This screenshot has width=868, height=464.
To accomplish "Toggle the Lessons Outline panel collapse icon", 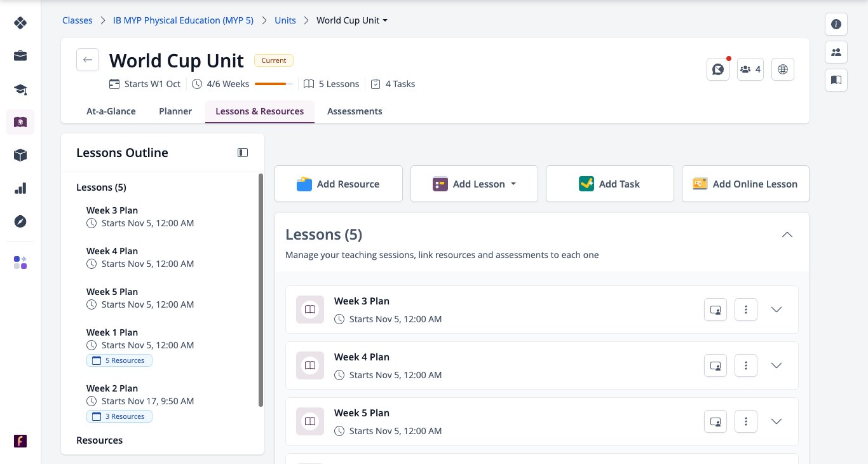I will coord(243,153).
